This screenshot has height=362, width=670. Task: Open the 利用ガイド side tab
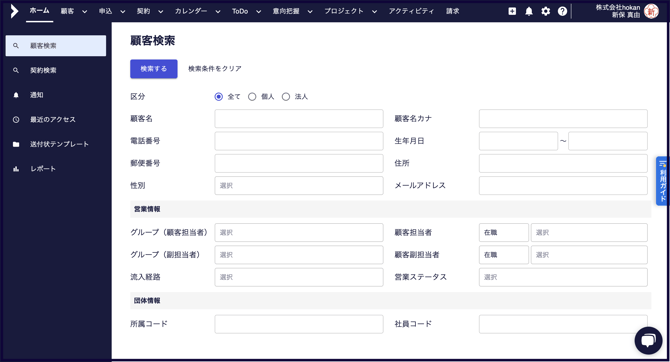663,181
